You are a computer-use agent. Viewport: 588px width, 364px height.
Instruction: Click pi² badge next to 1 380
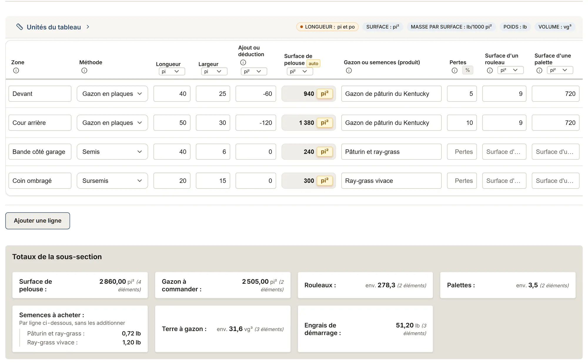(x=325, y=123)
